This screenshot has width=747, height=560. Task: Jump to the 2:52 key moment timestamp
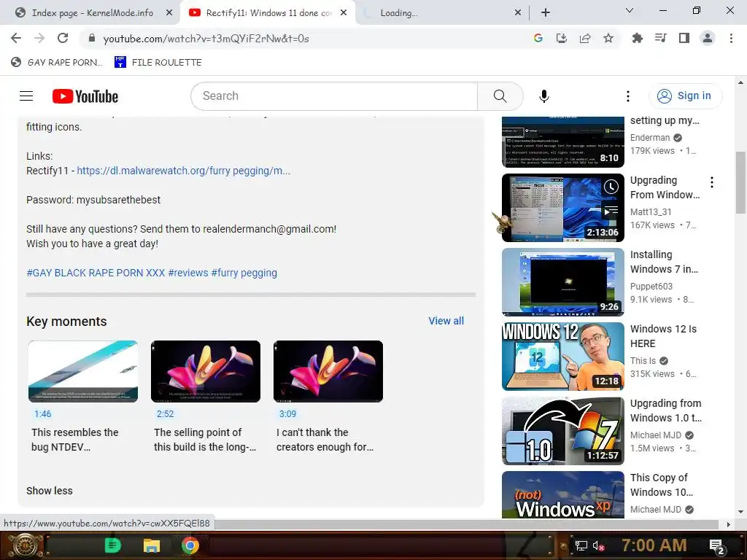pyautogui.click(x=166, y=414)
